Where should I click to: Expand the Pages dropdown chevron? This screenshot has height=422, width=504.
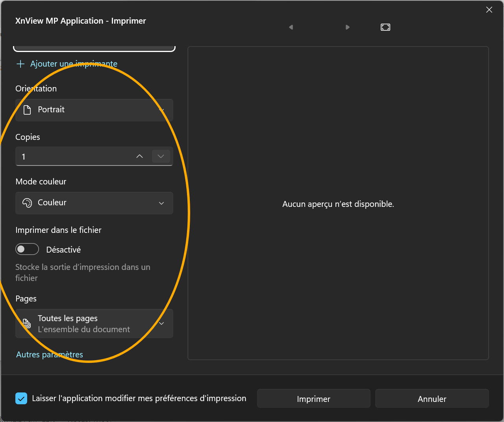tap(161, 323)
